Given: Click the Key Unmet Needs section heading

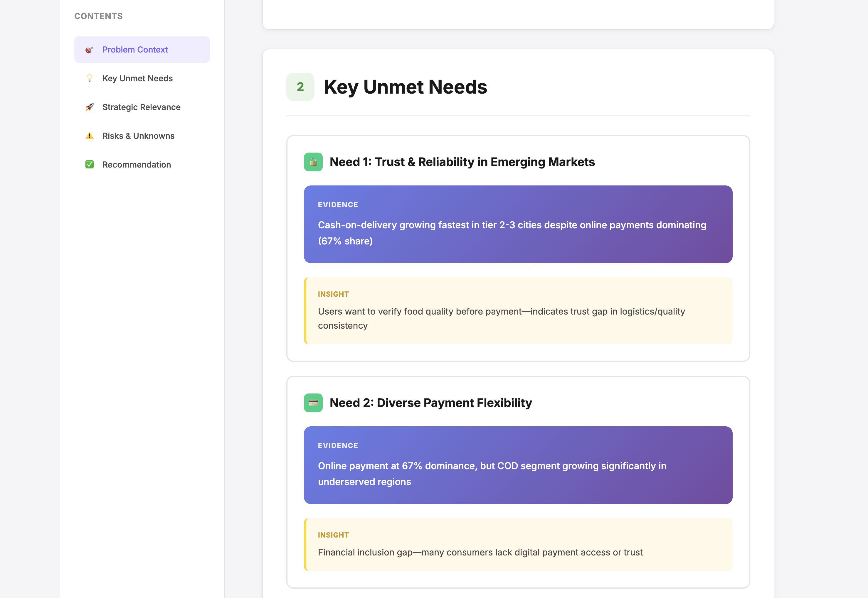Looking at the screenshot, I should coord(405,87).
